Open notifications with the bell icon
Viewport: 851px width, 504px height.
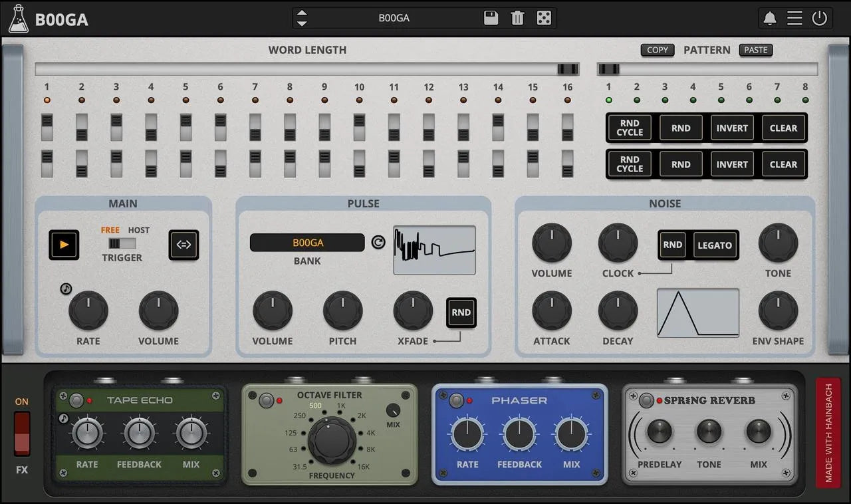[x=769, y=18]
